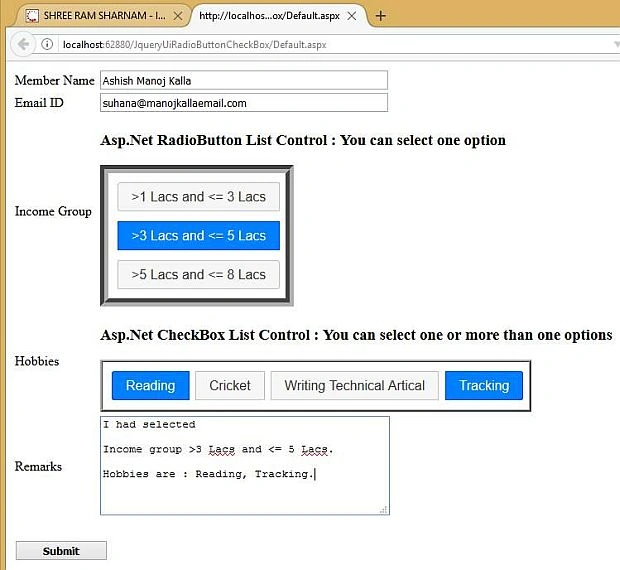
Task: Click the browser back arrow button
Action: point(23,44)
